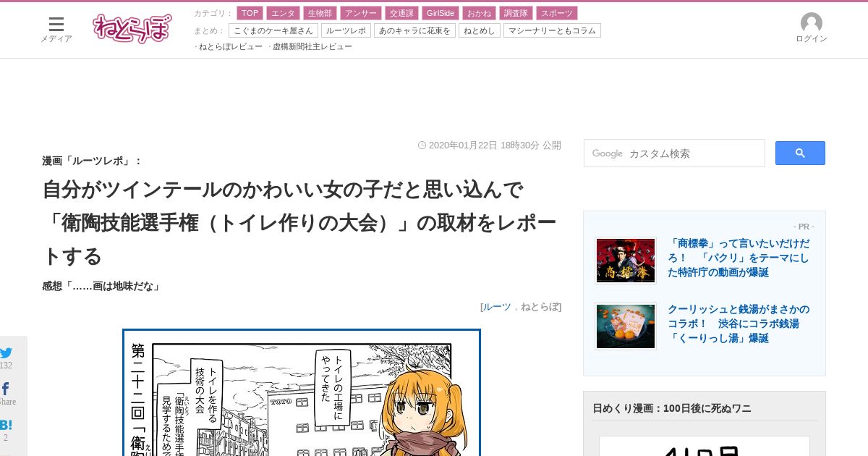Open あのキャラに花束を summary link
This screenshot has width=868, height=456.
[414, 30]
